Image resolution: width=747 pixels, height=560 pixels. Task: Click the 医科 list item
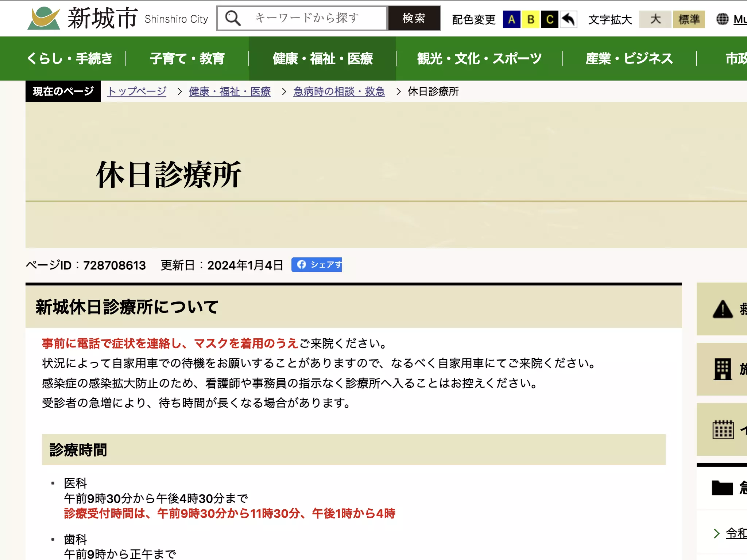75,483
